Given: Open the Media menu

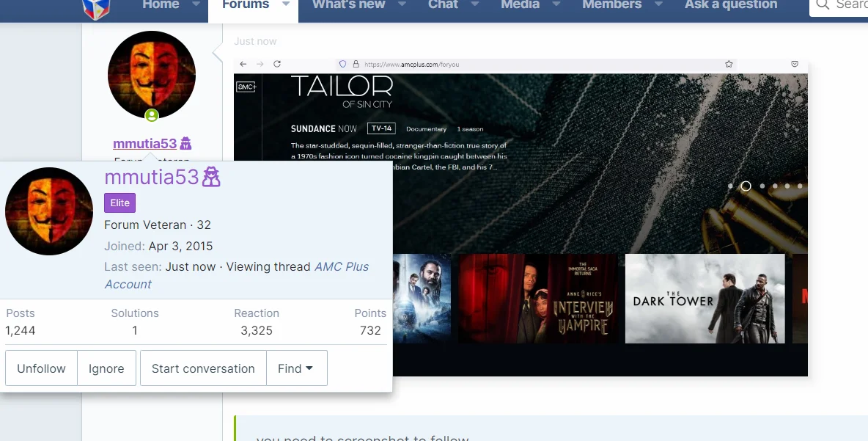Looking at the screenshot, I should click(x=521, y=5).
